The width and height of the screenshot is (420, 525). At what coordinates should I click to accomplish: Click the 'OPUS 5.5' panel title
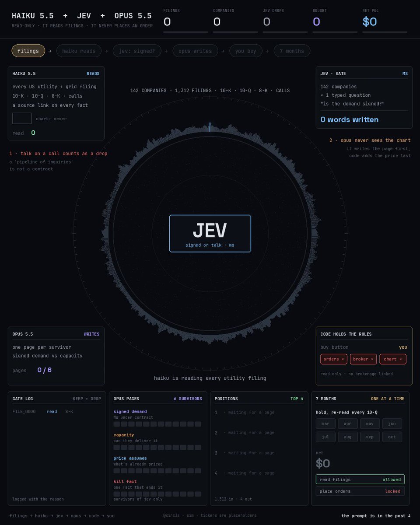(23, 334)
